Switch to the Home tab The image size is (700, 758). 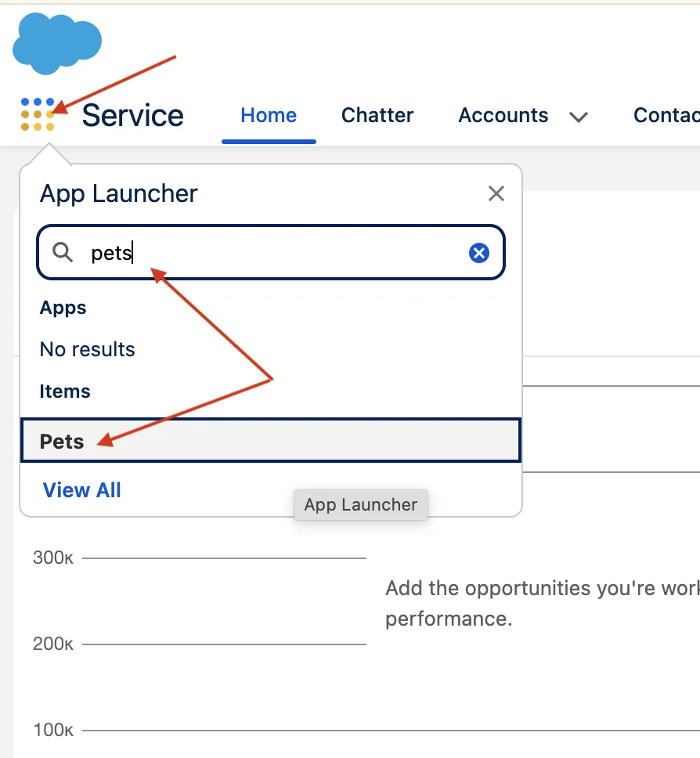(269, 116)
